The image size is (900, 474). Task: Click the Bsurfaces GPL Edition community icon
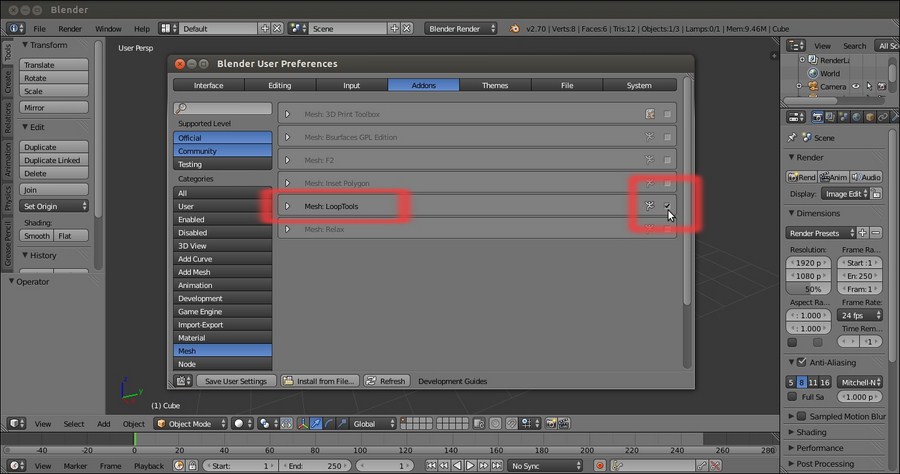(649, 137)
